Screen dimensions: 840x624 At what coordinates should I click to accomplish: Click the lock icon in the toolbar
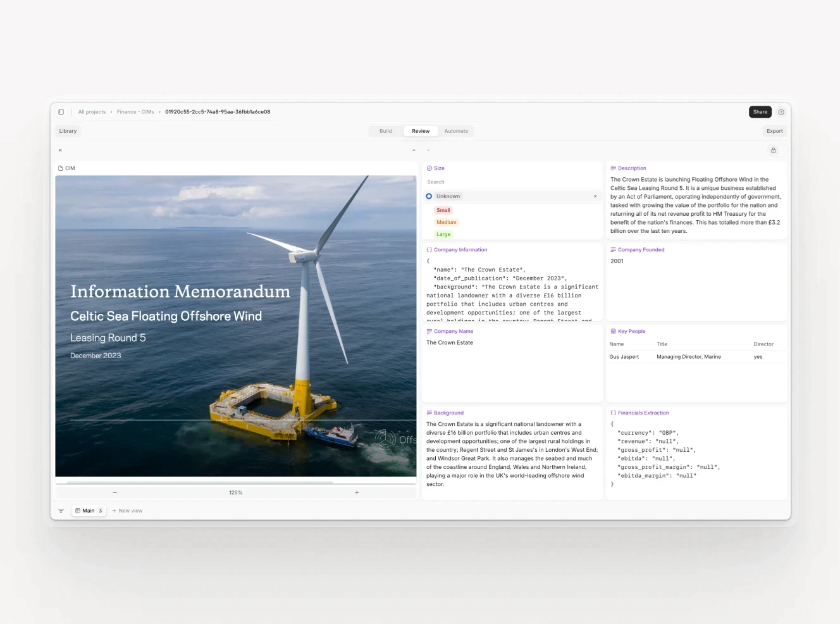pyautogui.click(x=773, y=150)
